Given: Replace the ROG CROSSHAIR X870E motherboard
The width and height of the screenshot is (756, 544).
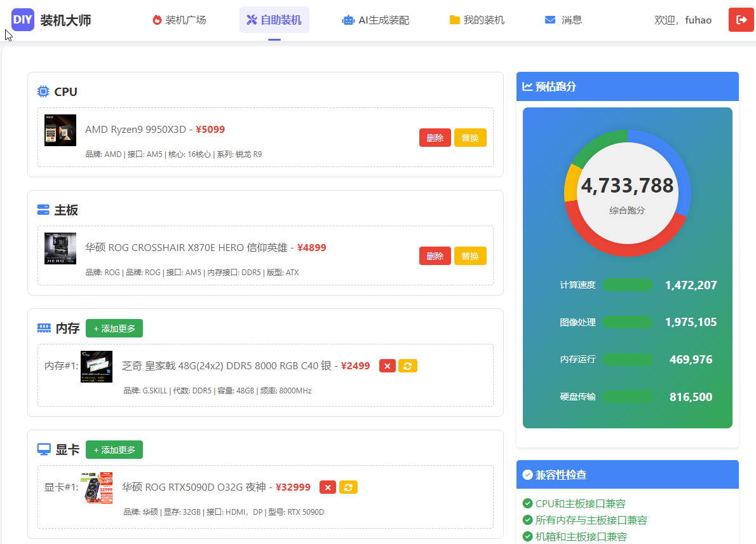Looking at the screenshot, I should coord(470,256).
